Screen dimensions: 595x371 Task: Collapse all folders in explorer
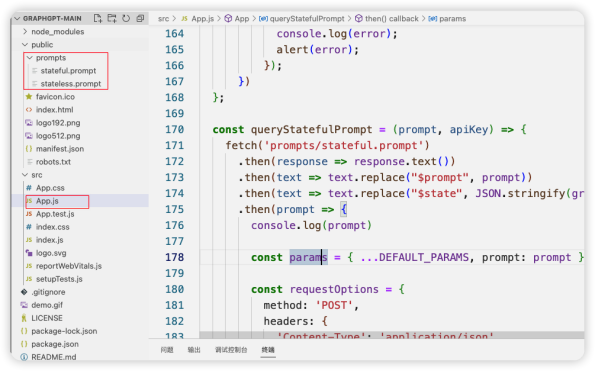[x=140, y=18]
